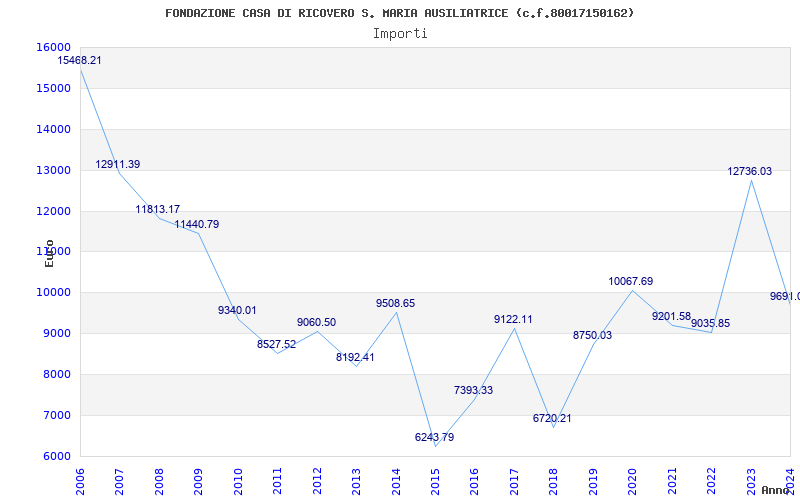
Task: Click the 9000 y-axis tick label
Action: point(57,334)
